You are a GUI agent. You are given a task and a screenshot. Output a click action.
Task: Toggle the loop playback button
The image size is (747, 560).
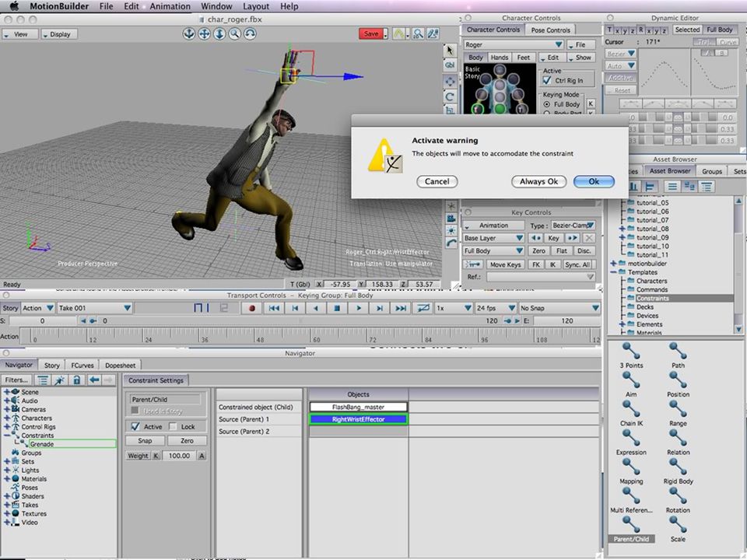pyautogui.click(x=423, y=308)
